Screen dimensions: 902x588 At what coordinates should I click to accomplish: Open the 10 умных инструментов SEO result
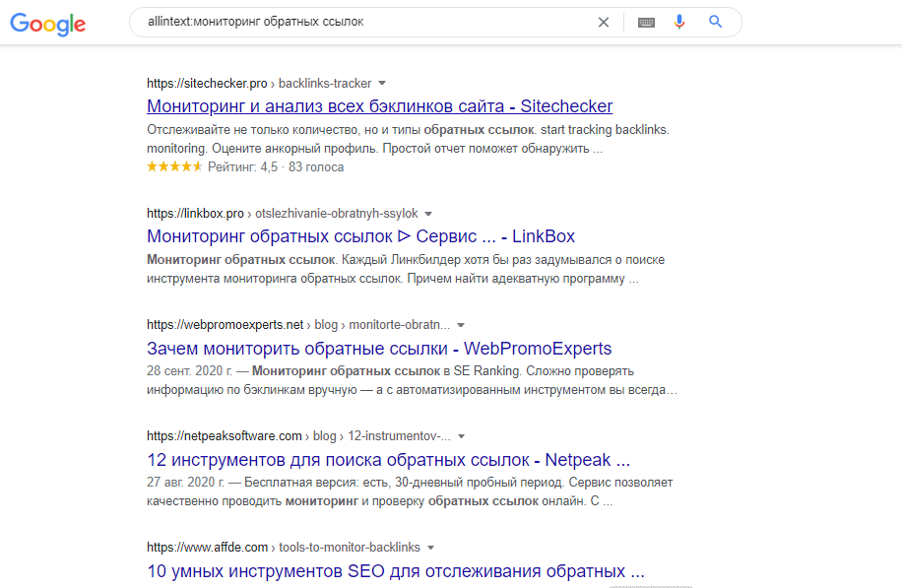pyautogui.click(x=396, y=571)
